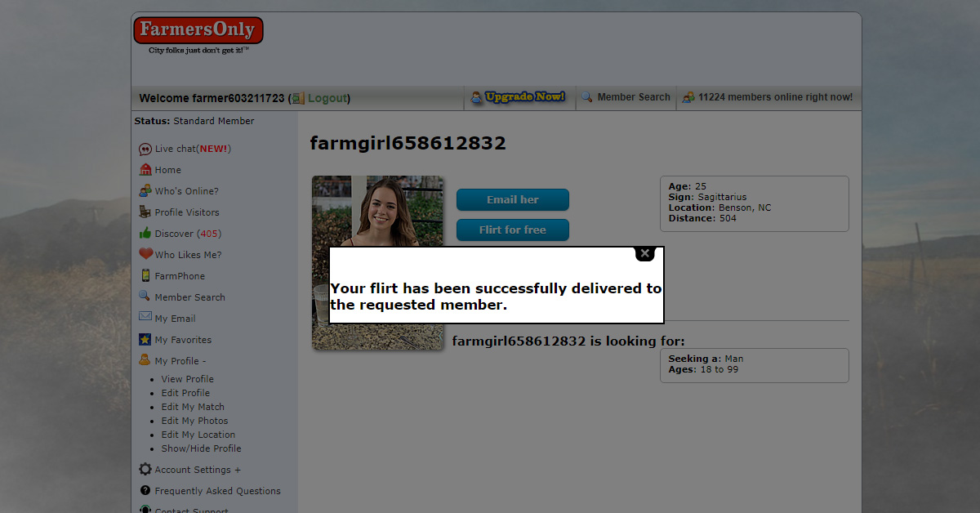Screen dimensions: 980x513
Task: Choose Edit My Match
Action: pyautogui.click(x=193, y=407)
